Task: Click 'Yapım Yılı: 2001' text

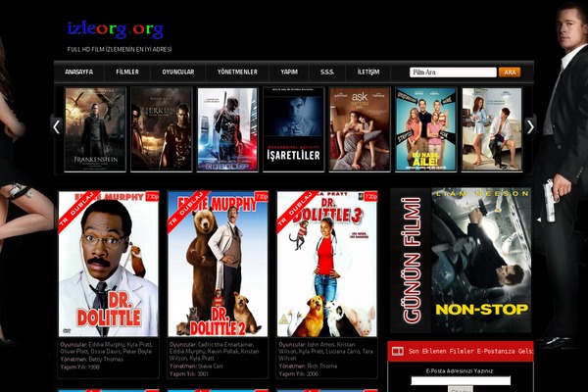Action: point(189,373)
